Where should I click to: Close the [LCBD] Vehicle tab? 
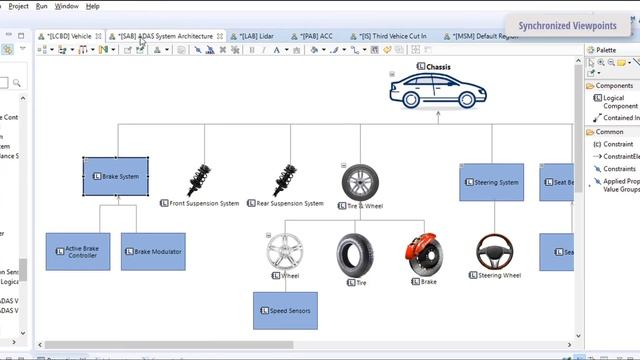(98, 36)
